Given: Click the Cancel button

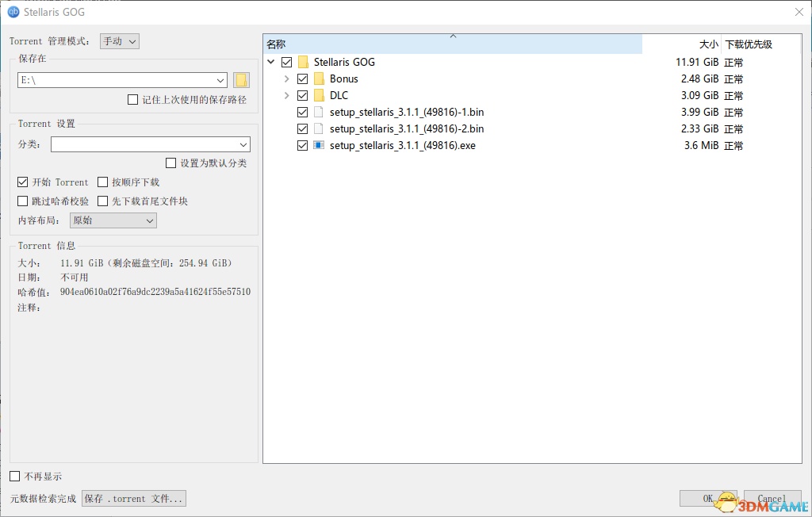Looking at the screenshot, I should pyautogui.click(x=772, y=498).
